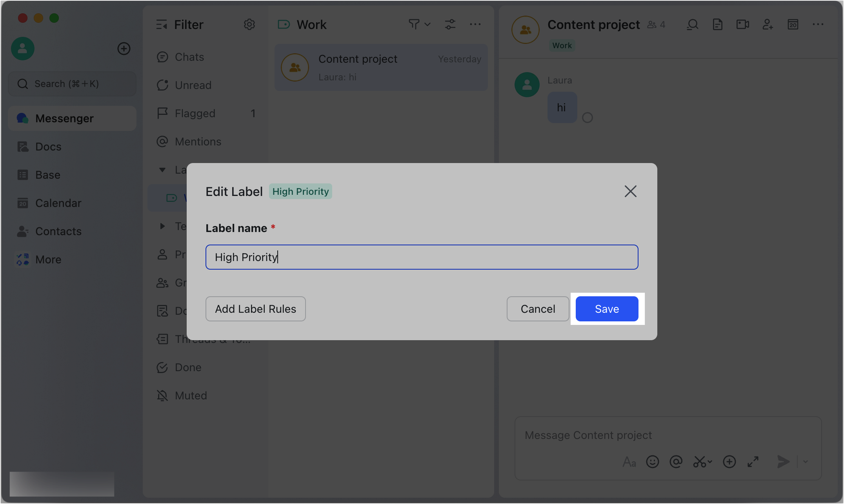Click Add Label Rules button
Image resolution: width=844 pixels, height=504 pixels.
click(x=255, y=309)
